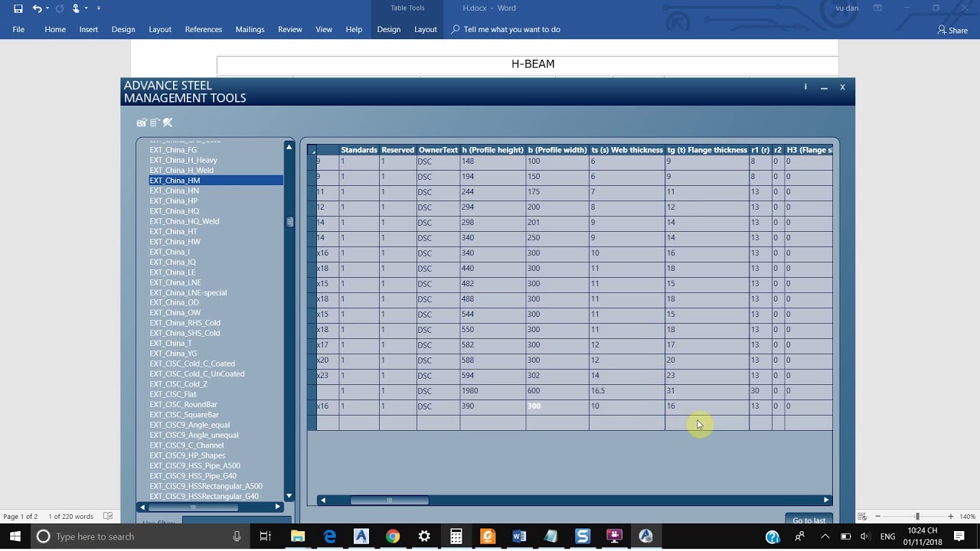Click the data grid horizontal scroll left arrow
The width and height of the screenshot is (980, 551).
pyautogui.click(x=322, y=500)
